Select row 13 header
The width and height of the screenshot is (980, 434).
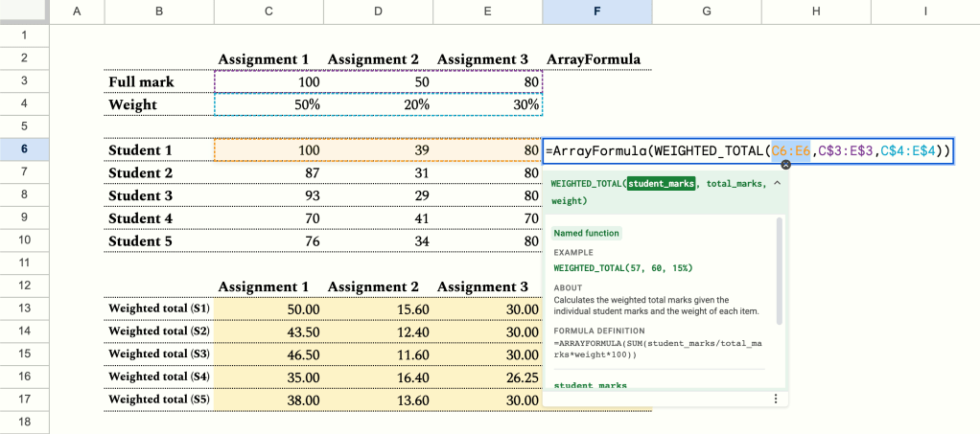pyautogui.click(x=24, y=308)
